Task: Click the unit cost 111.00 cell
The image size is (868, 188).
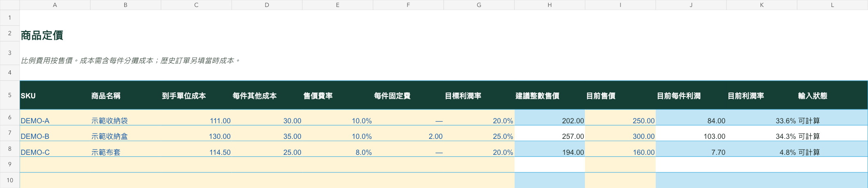Action: click(x=196, y=118)
